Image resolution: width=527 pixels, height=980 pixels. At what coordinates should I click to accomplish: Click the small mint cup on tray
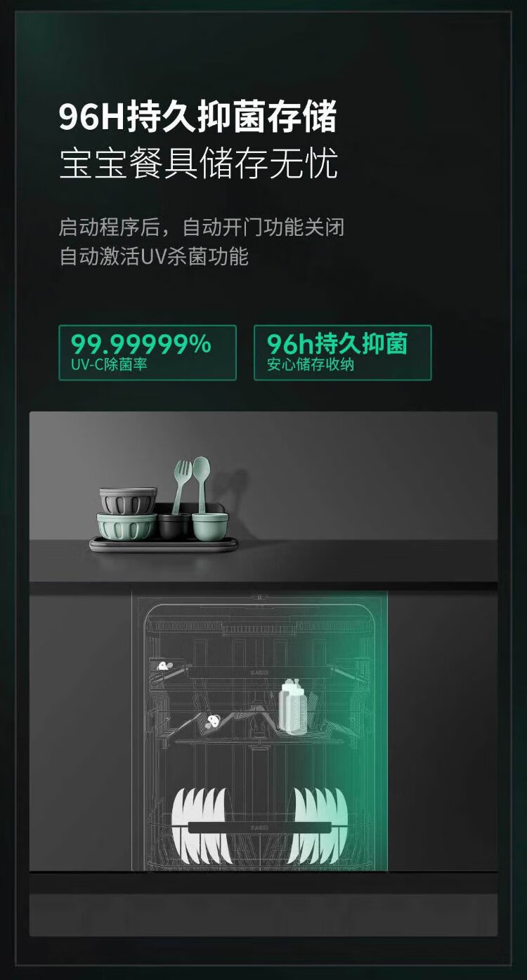(211, 527)
